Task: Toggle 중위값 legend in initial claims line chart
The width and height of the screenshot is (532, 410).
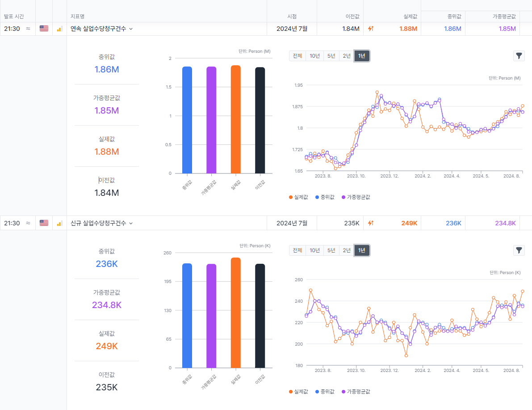Action: (325, 391)
